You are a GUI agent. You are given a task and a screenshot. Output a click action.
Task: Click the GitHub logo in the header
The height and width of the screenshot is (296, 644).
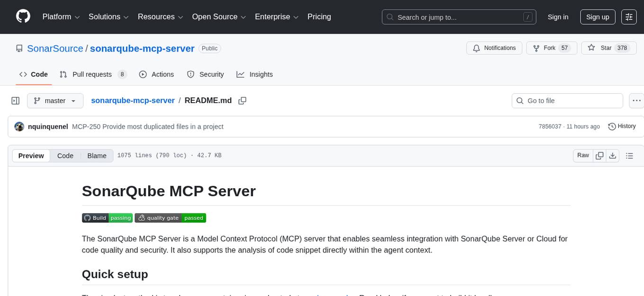[x=23, y=17]
